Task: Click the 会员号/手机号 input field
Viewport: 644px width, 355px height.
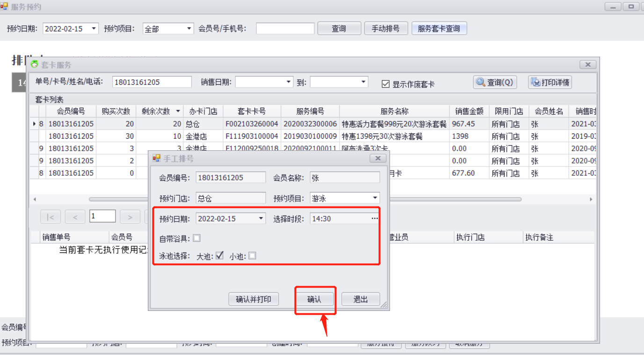Action: pos(285,29)
